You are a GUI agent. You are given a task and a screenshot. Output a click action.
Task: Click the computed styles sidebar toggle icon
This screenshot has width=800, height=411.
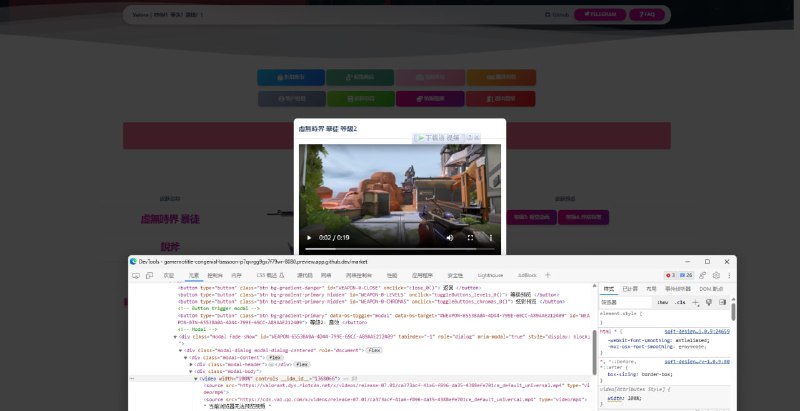coord(722,302)
